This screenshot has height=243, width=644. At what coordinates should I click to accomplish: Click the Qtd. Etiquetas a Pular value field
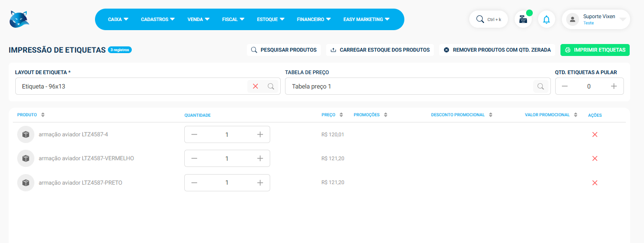(589, 87)
